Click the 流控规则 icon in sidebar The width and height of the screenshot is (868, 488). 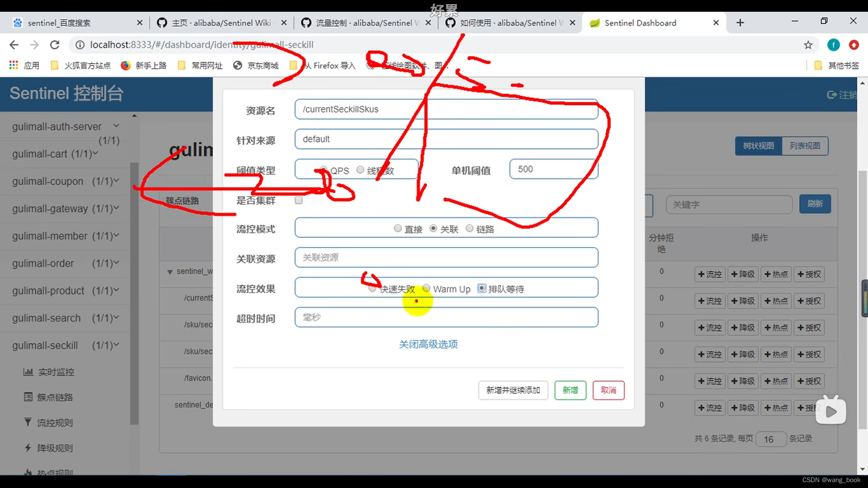(28, 422)
